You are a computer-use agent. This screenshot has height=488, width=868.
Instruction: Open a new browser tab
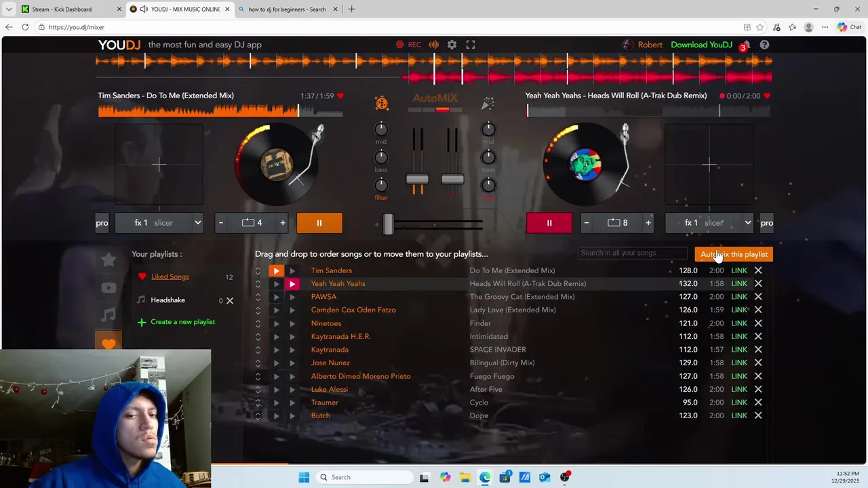coord(351,9)
